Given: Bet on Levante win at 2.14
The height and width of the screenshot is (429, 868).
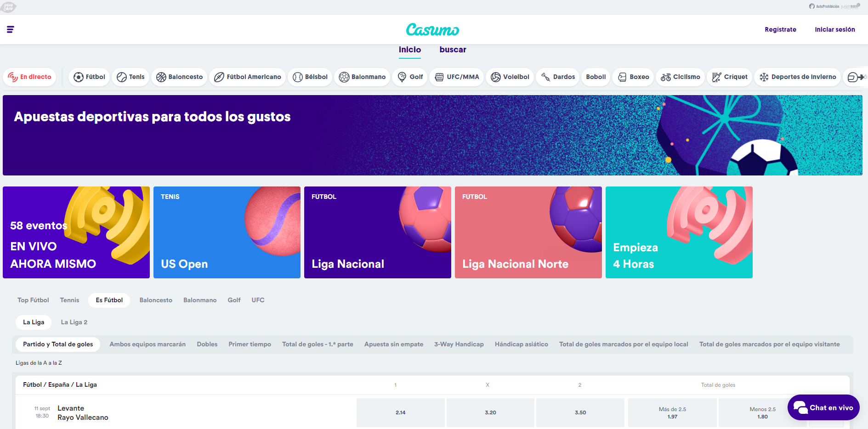Looking at the screenshot, I should pos(401,413).
